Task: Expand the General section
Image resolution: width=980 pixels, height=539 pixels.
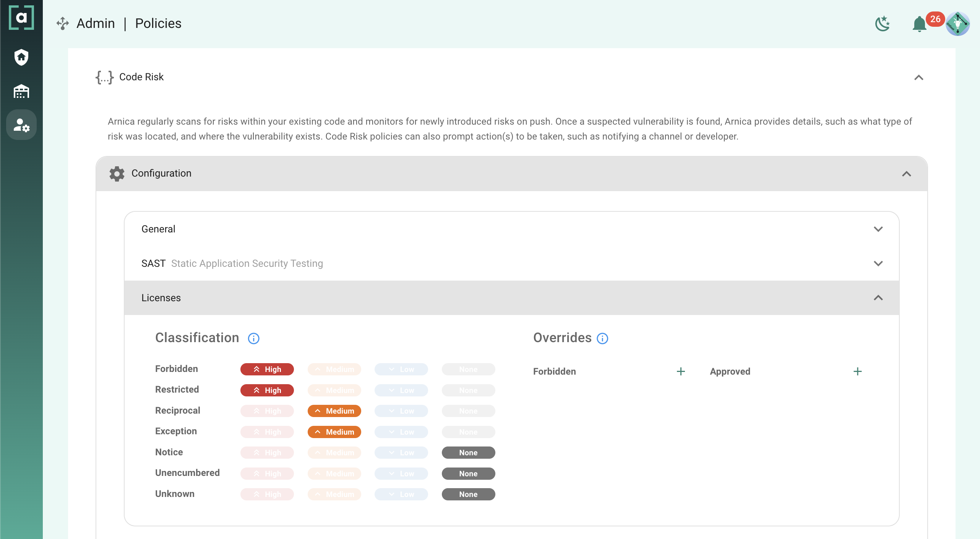Action: click(878, 229)
